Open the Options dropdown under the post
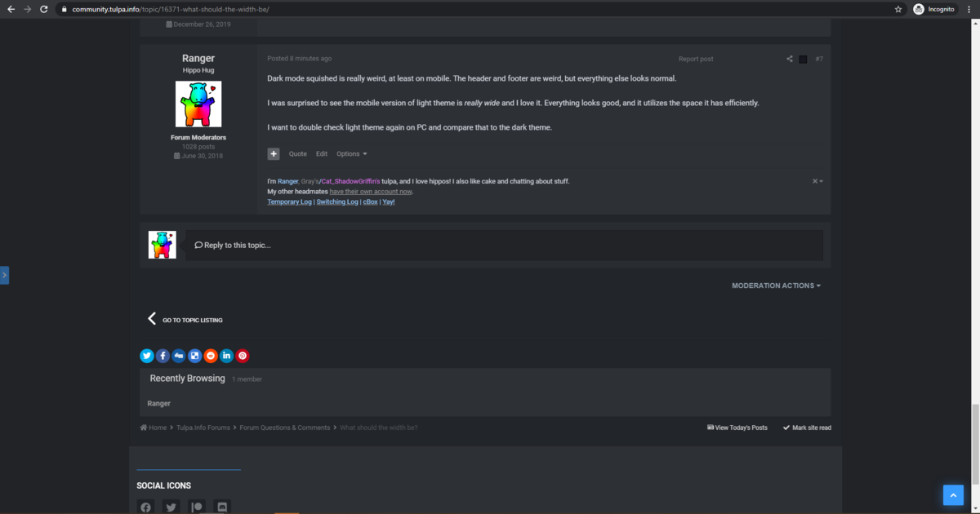 pyautogui.click(x=352, y=153)
